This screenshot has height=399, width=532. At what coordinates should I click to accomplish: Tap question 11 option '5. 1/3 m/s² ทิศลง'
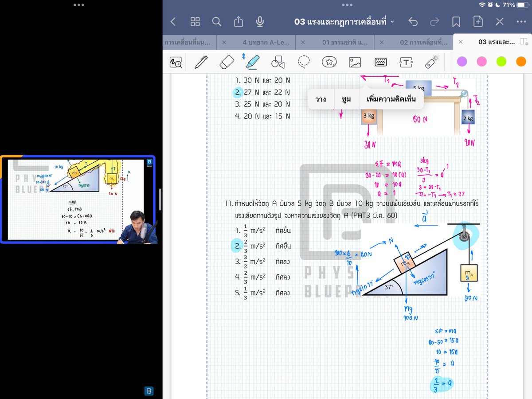263,293
